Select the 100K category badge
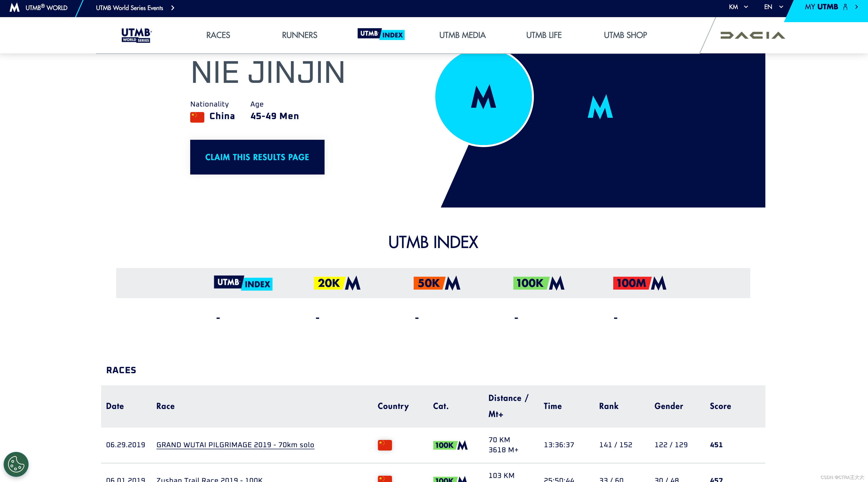Image resolution: width=868 pixels, height=482 pixels. pyautogui.click(x=538, y=283)
